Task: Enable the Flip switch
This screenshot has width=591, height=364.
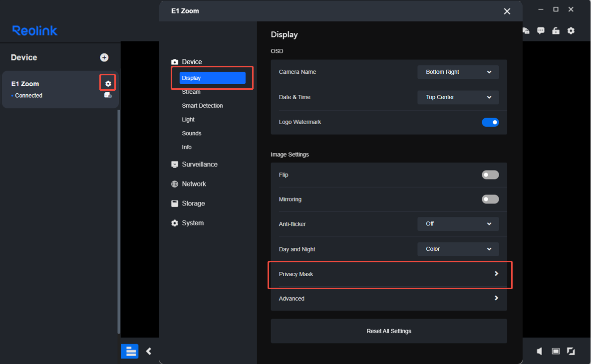Action: click(x=490, y=175)
